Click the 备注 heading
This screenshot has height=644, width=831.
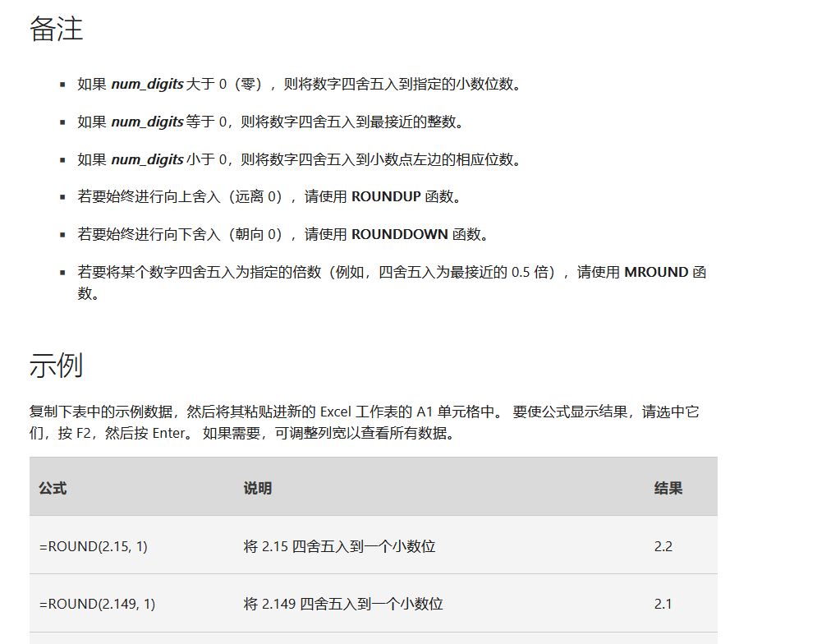(x=56, y=29)
